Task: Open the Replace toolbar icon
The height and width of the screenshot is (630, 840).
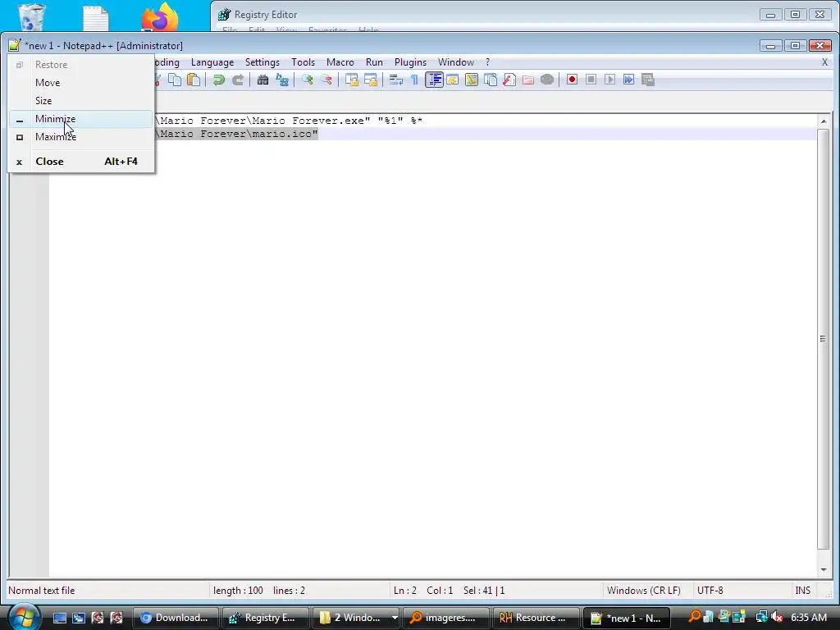Action: (282, 80)
